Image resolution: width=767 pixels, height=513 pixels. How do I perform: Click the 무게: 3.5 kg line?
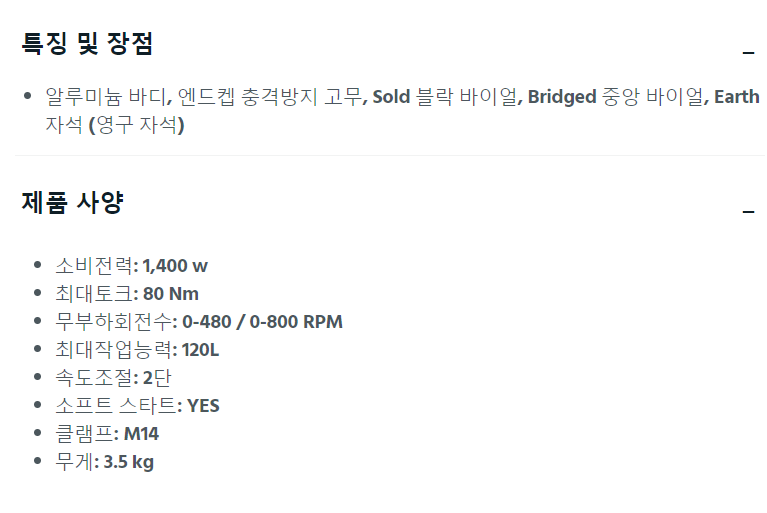point(104,462)
